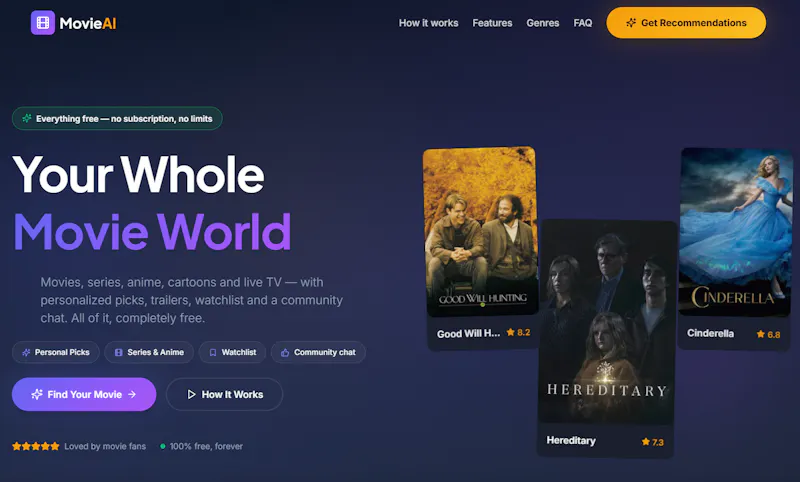The width and height of the screenshot is (800, 482).
Task: Open the How it works nav link
Action: point(429,23)
